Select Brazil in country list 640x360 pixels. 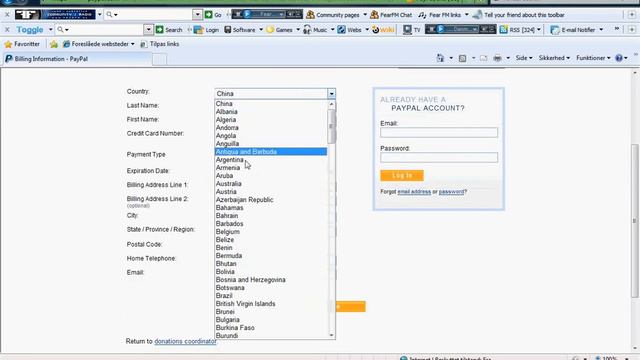tap(271, 296)
